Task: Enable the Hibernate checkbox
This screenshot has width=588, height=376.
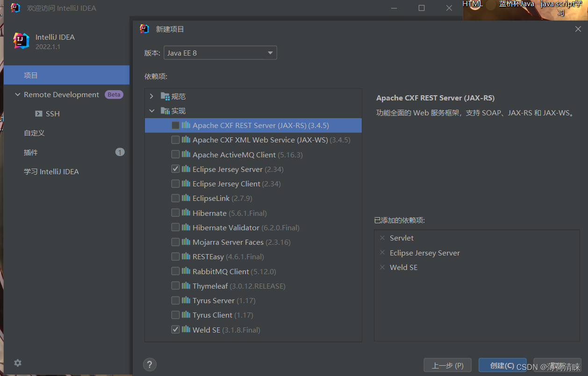Action: coord(175,213)
